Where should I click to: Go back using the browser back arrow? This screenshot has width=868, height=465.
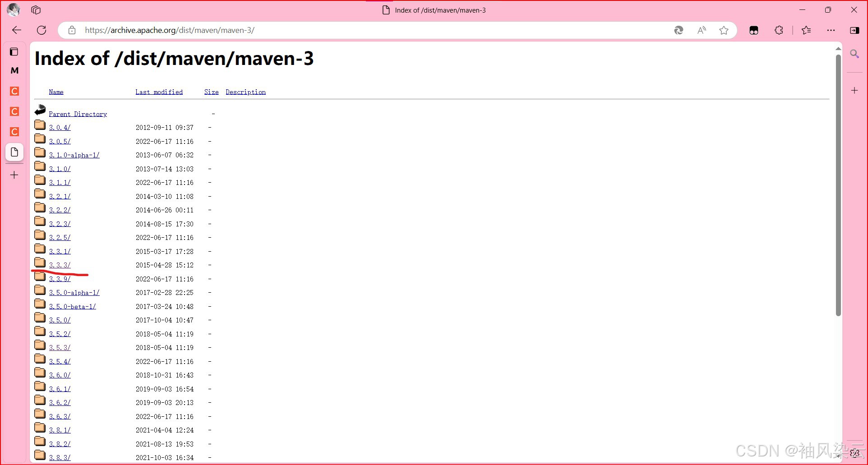(x=17, y=30)
